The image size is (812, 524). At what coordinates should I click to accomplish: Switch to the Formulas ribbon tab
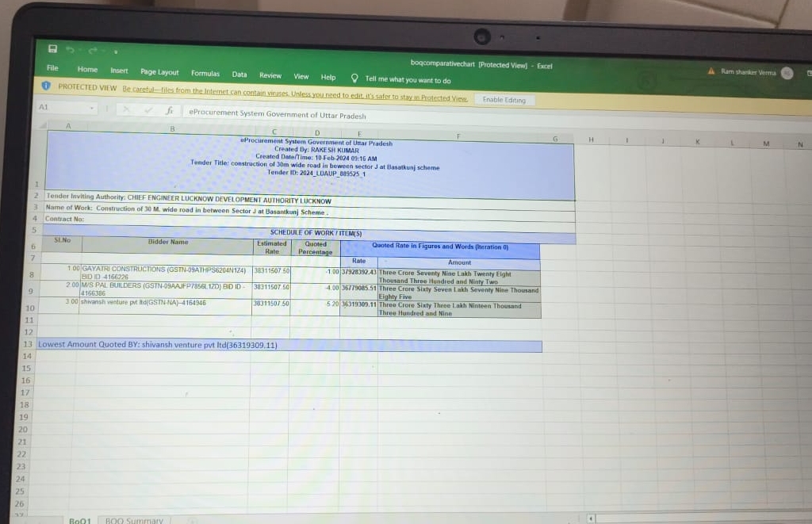point(205,73)
